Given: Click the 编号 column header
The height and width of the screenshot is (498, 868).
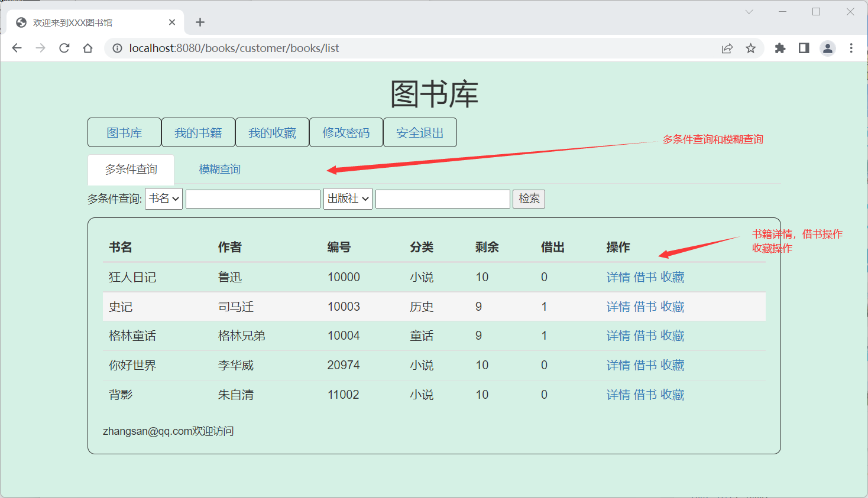Looking at the screenshot, I should click(x=339, y=247).
